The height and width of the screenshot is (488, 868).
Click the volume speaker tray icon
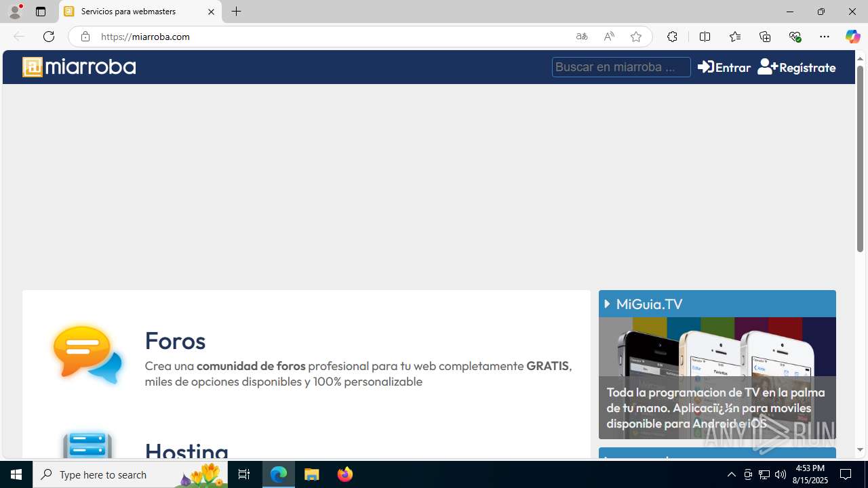click(781, 474)
